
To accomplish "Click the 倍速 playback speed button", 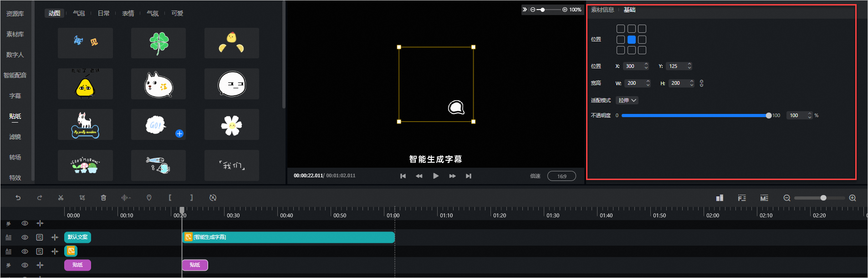I will 535,176.
